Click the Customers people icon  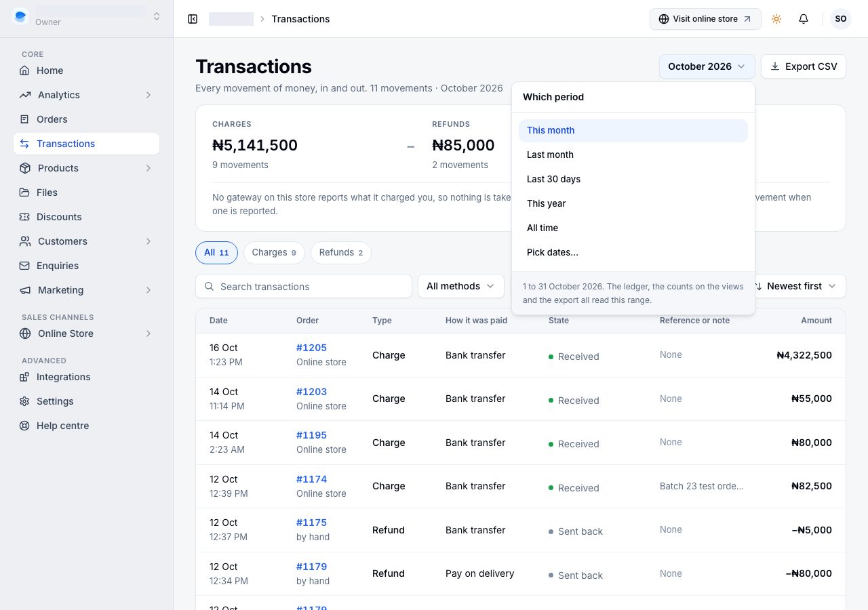click(x=25, y=241)
